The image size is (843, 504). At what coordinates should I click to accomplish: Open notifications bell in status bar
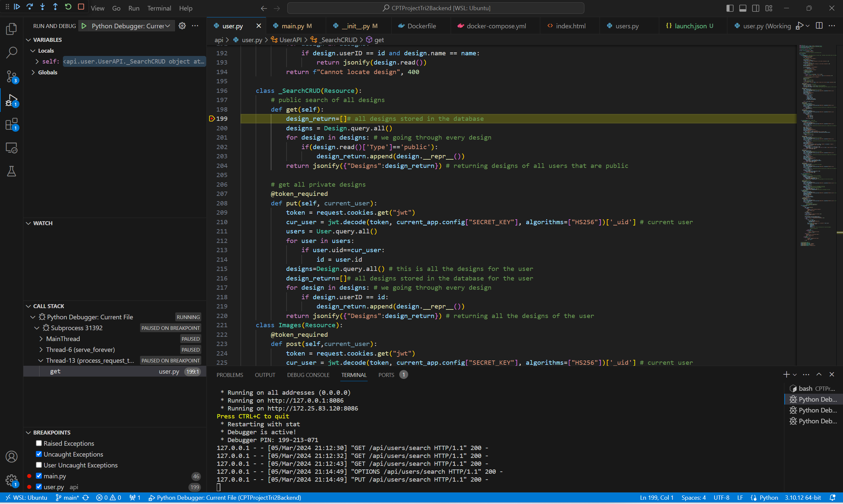[x=832, y=497]
